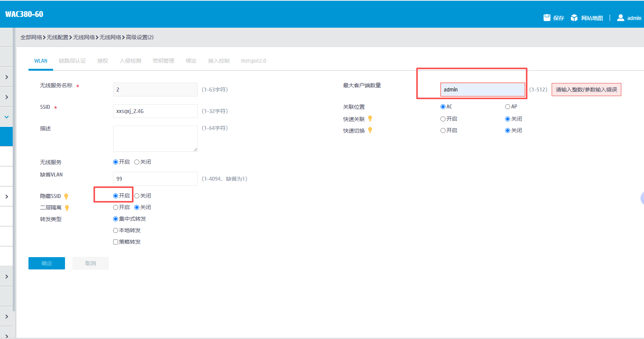Open the Hotspot2.0 tab

pyautogui.click(x=254, y=61)
